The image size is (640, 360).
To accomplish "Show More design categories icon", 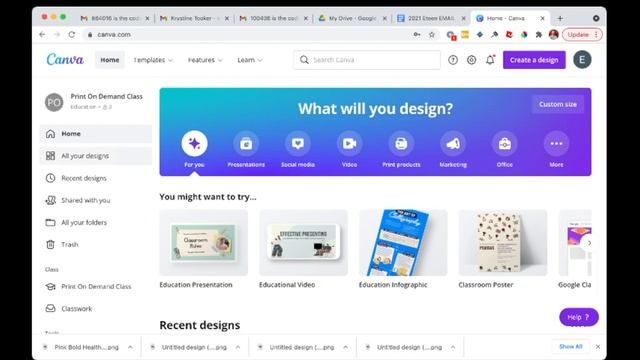I will point(556,144).
